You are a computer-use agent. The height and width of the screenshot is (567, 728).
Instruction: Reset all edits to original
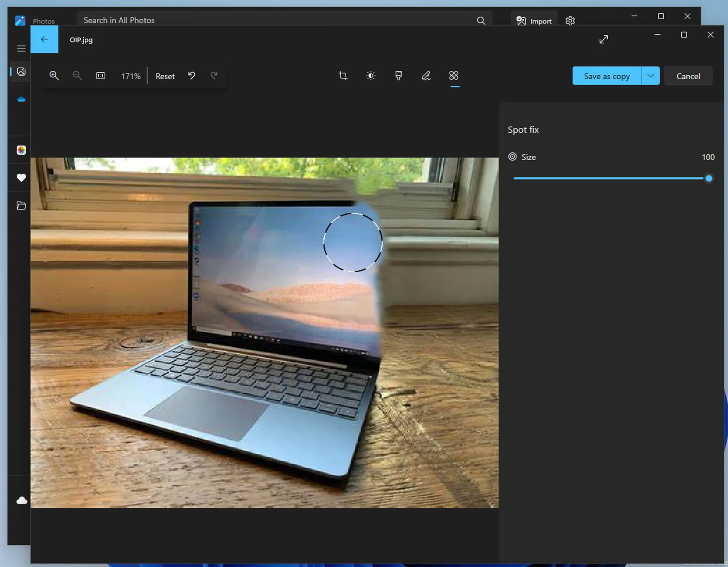coord(164,75)
